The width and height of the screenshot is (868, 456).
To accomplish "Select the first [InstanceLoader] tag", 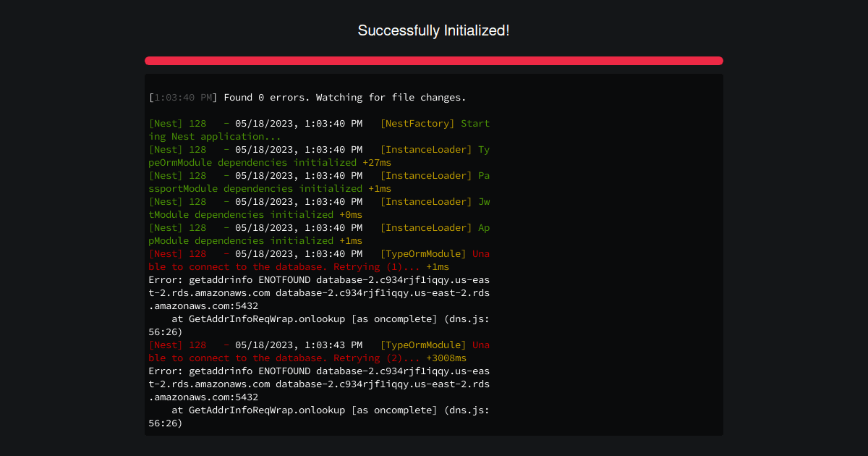I will click(x=425, y=149).
